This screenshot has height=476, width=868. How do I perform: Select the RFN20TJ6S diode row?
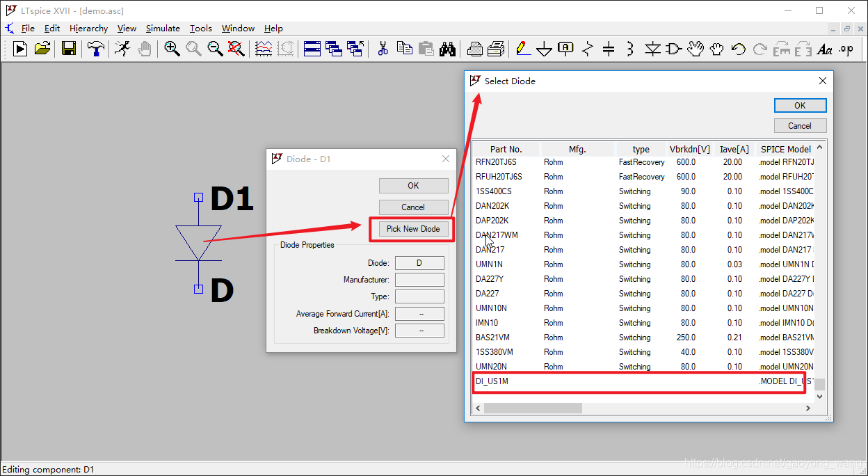tap(643, 162)
